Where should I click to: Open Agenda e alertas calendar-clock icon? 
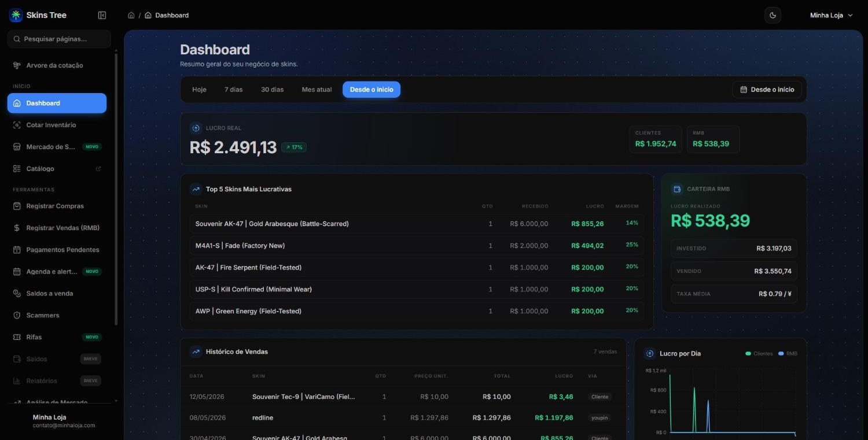[x=17, y=272]
